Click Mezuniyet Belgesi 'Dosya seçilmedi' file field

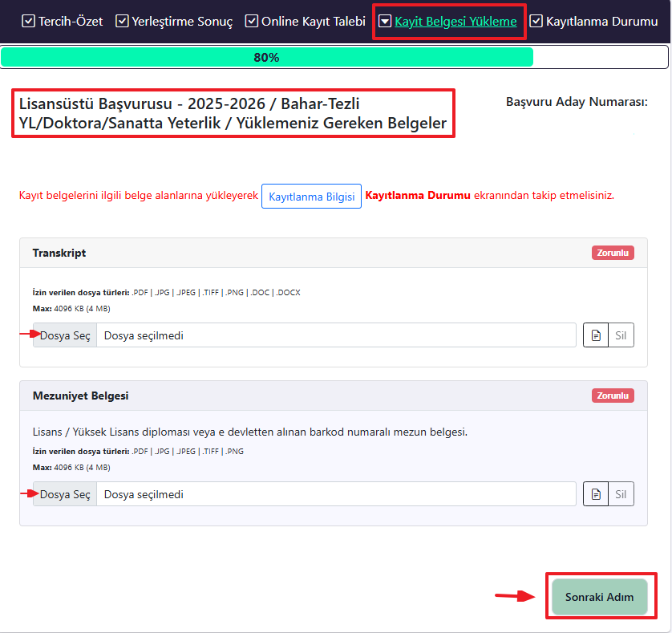point(335,494)
